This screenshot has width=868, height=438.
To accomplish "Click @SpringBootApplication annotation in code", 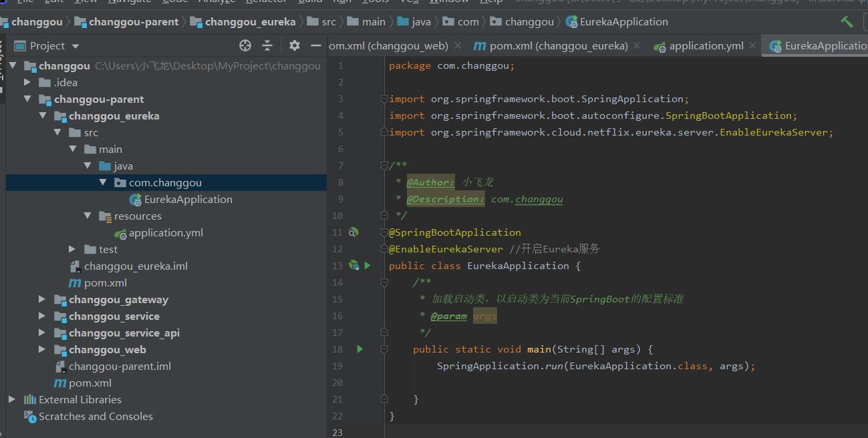I will point(455,232).
